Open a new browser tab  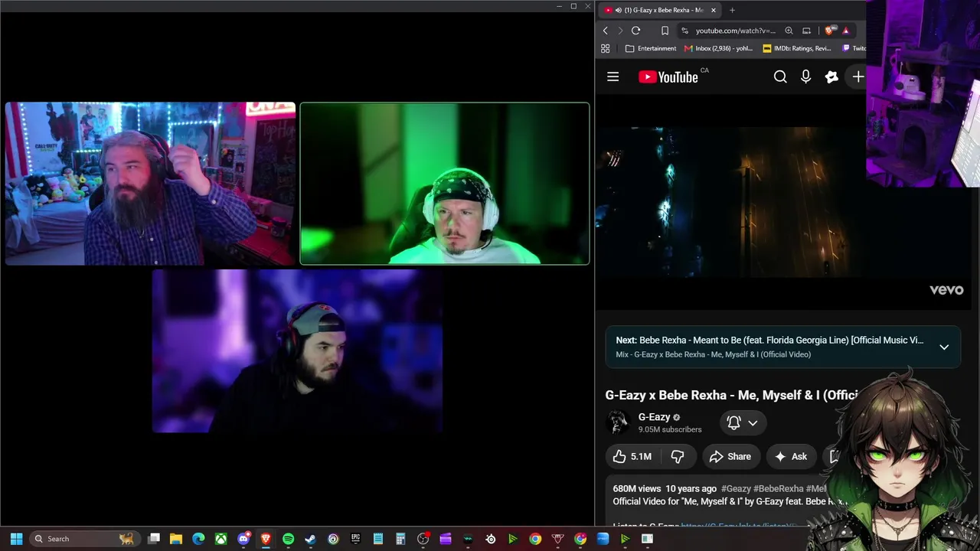[732, 10]
